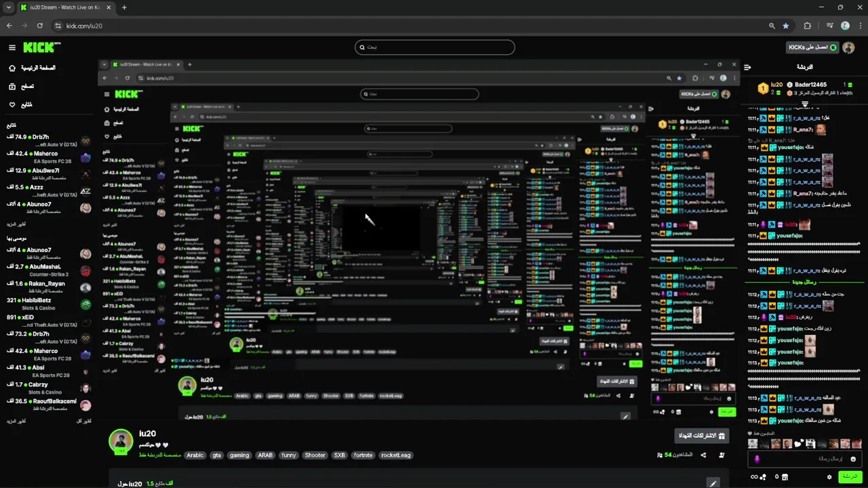868x488 pixels.
Task: Click the user icon beside share
Action: (x=722, y=455)
